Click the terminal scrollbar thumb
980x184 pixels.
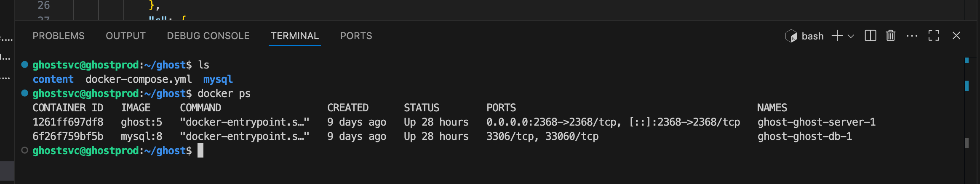coord(967,143)
